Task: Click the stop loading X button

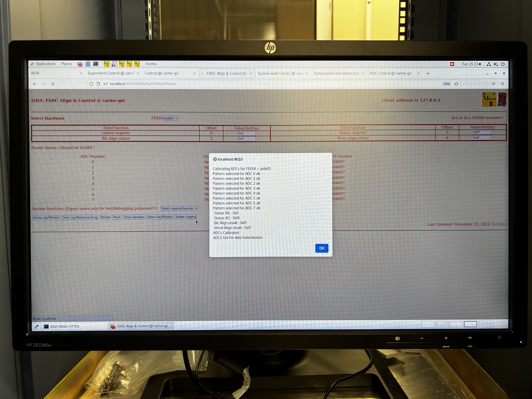Action: point(53,84)
